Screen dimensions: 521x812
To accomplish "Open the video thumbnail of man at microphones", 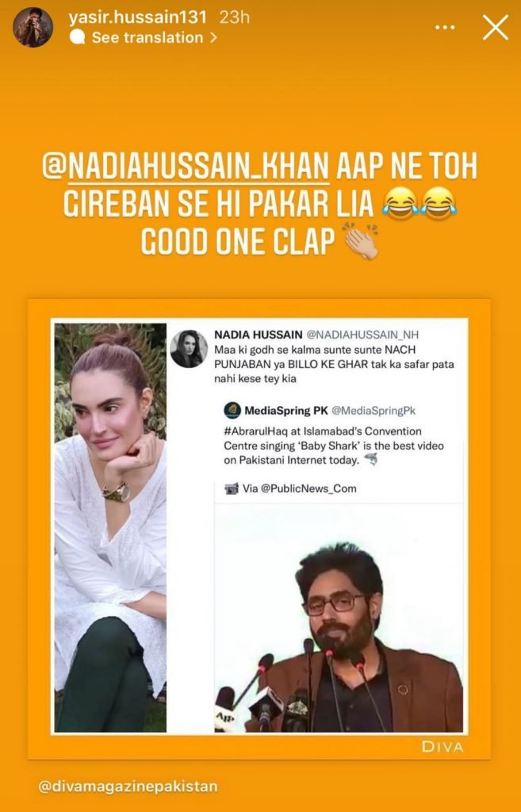I will click(339, 617).
